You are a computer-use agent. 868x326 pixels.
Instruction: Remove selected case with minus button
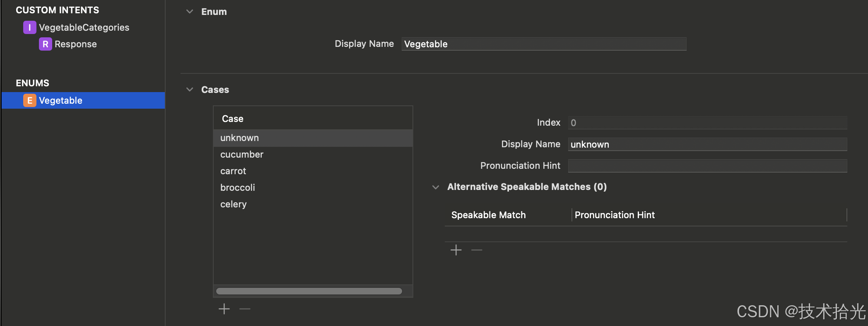click(245, 309)
